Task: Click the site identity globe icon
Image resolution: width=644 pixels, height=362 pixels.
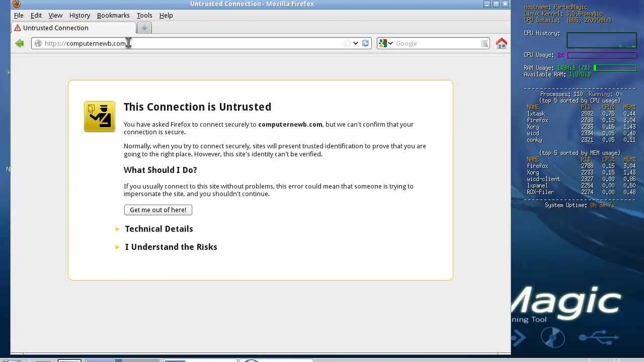Action: [x=38, y=43]
